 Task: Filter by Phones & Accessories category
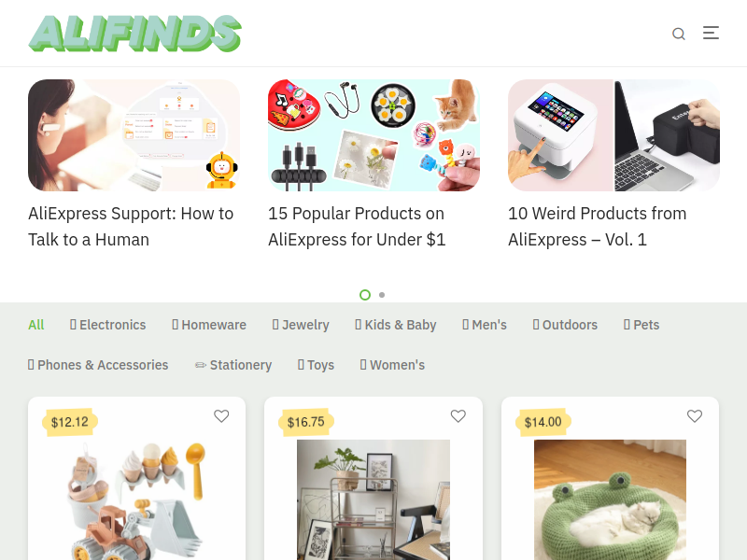coord(98,365)
